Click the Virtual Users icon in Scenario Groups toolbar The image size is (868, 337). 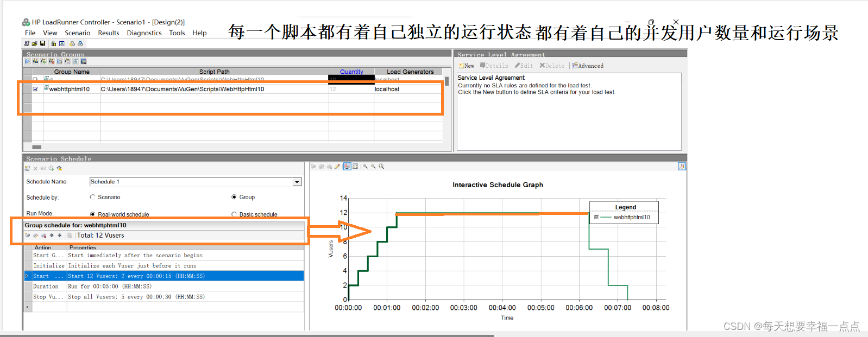(x=35, y=61)
